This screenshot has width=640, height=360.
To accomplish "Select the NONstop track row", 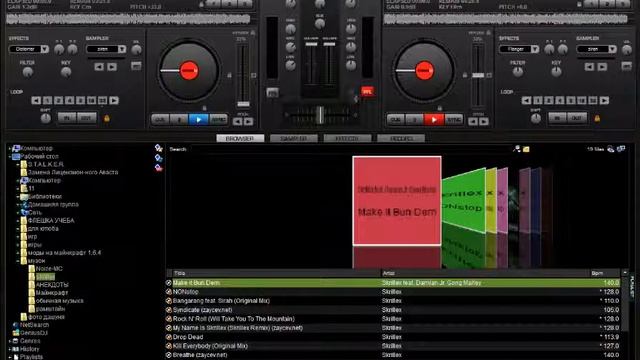I will [x=394, y=292].
